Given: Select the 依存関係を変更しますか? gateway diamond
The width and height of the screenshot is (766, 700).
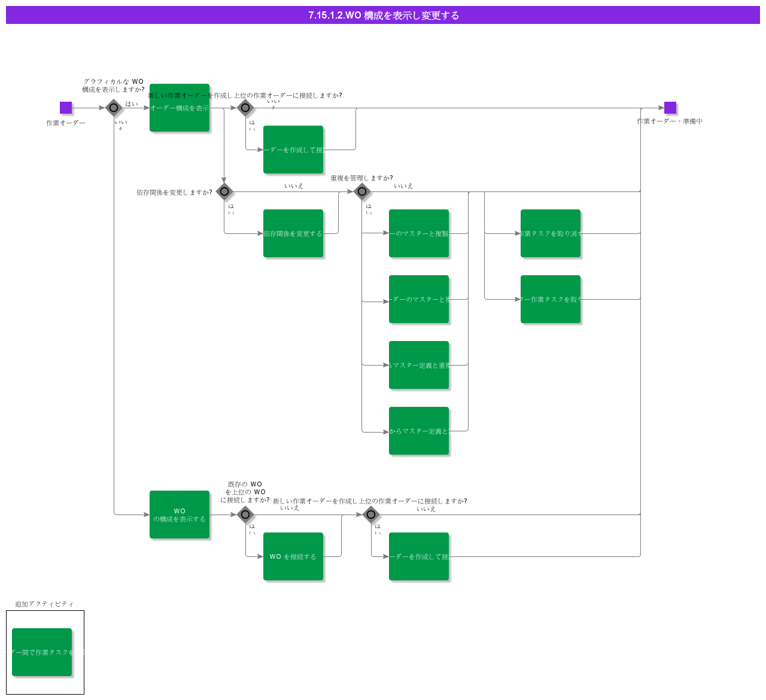Looking at the screenshot, I should 224,191.
